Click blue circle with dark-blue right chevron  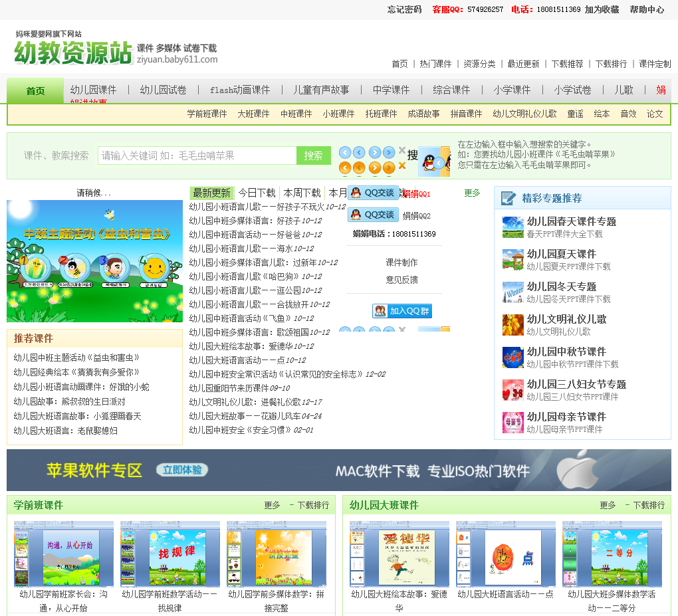tap(389, 153)
